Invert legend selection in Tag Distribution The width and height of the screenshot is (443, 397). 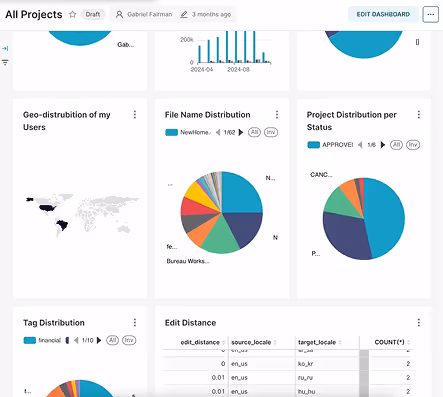[x=129, y=340]
